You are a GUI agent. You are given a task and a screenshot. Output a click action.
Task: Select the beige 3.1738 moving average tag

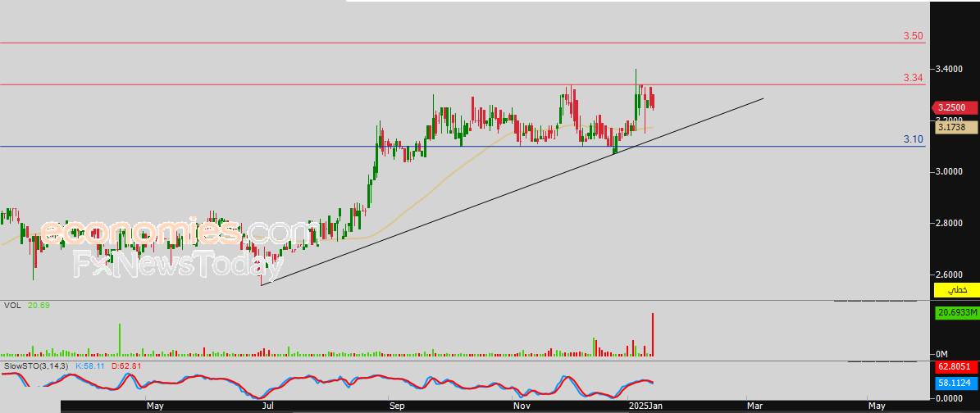pos(956,127)
